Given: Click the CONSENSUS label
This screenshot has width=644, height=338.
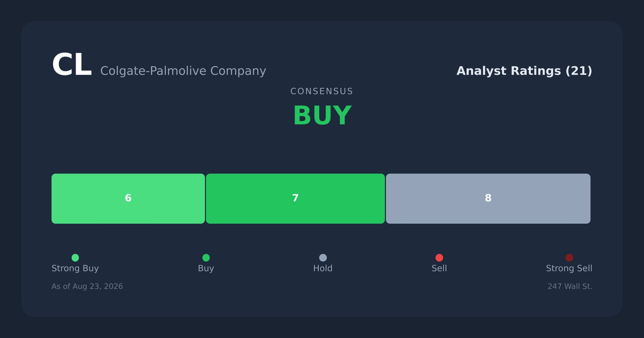Looking at the screenshot, I should point(322,91).
